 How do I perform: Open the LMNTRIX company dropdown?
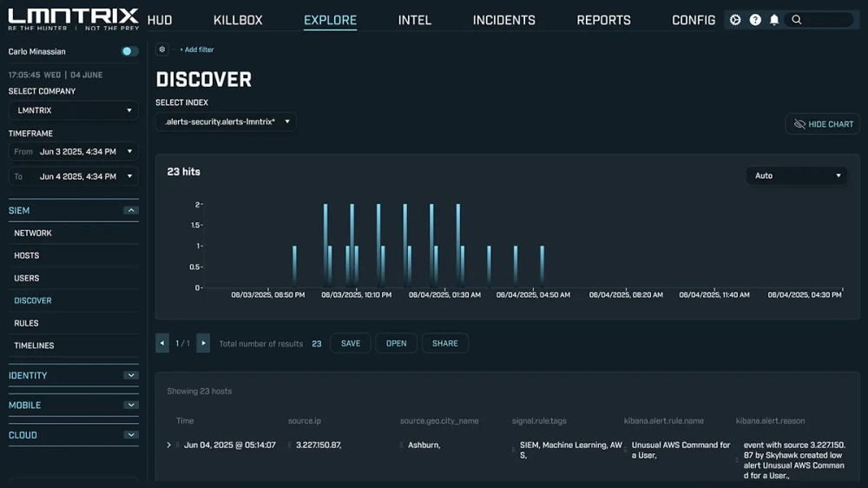(x=74, y=110)
